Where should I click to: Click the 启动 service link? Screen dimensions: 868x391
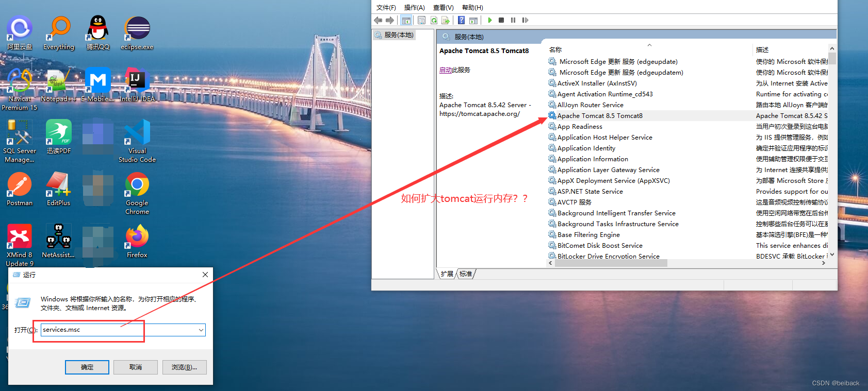tap(446, 70)
